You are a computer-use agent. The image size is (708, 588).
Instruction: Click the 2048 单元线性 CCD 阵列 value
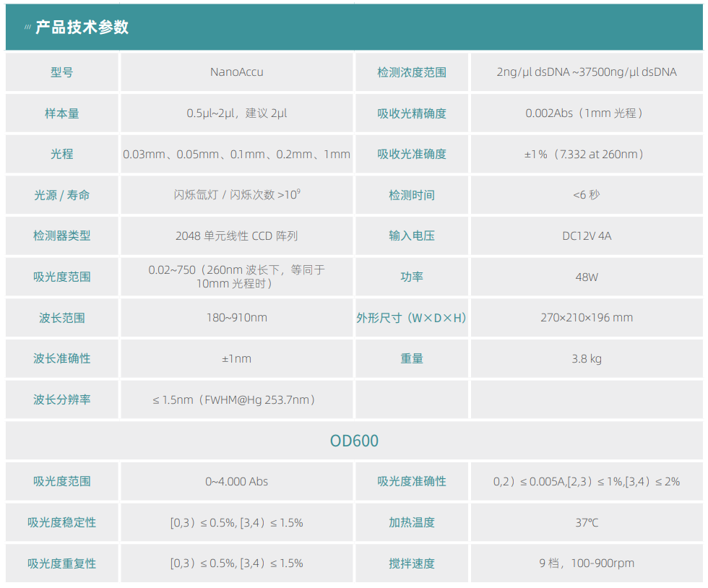[x=237, y=236]
